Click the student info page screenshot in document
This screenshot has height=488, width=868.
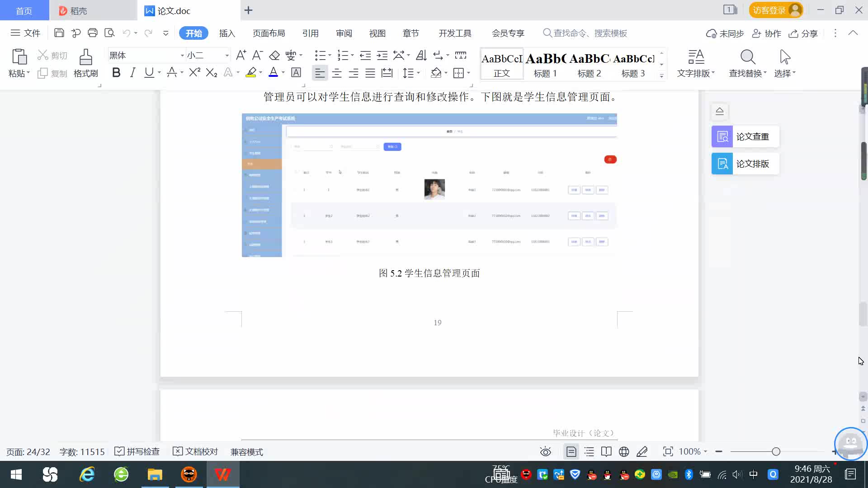(x=429, y=185)
